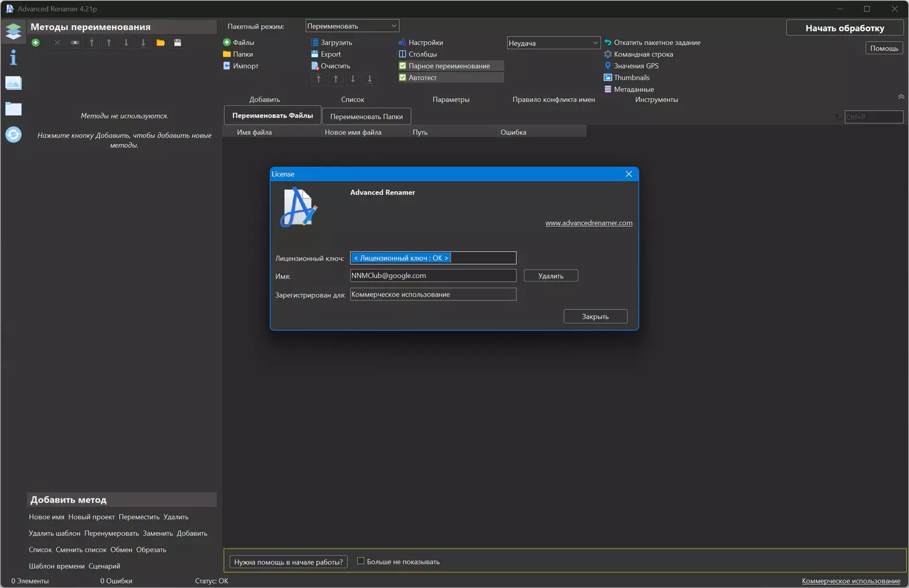
Task: Click the Новое имя файла column header
Action: pyautogui.click(x=365, y=132)
